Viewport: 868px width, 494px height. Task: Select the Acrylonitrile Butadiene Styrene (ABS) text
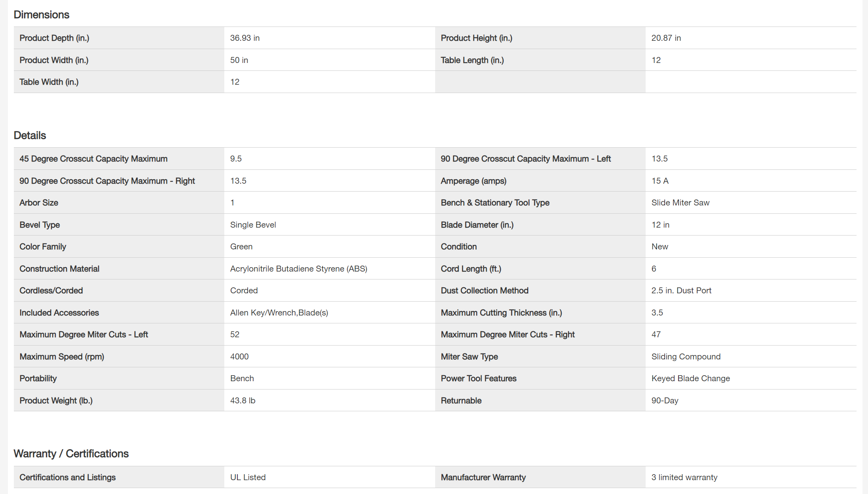tap(299, 269)
